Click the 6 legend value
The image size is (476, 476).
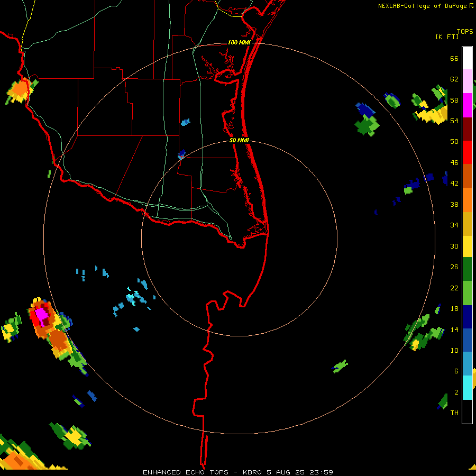456,371
